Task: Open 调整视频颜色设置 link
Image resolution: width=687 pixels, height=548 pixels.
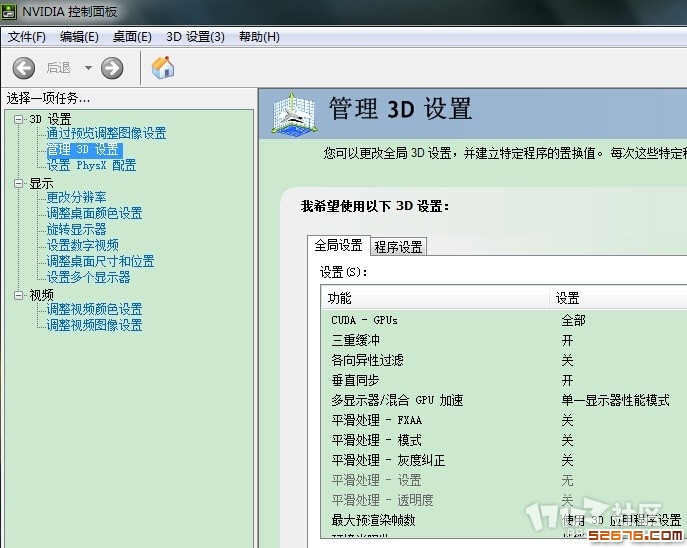Action: click(95, 309)
